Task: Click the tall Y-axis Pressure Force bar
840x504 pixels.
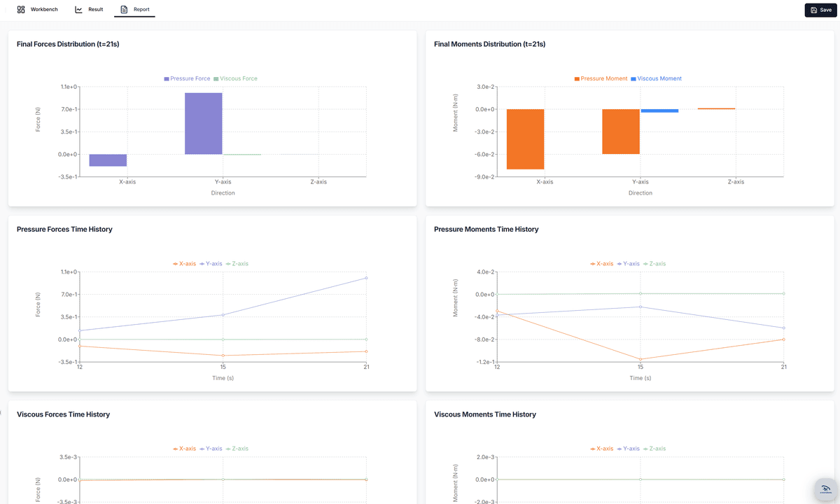Action: click(x=204, y=123)
